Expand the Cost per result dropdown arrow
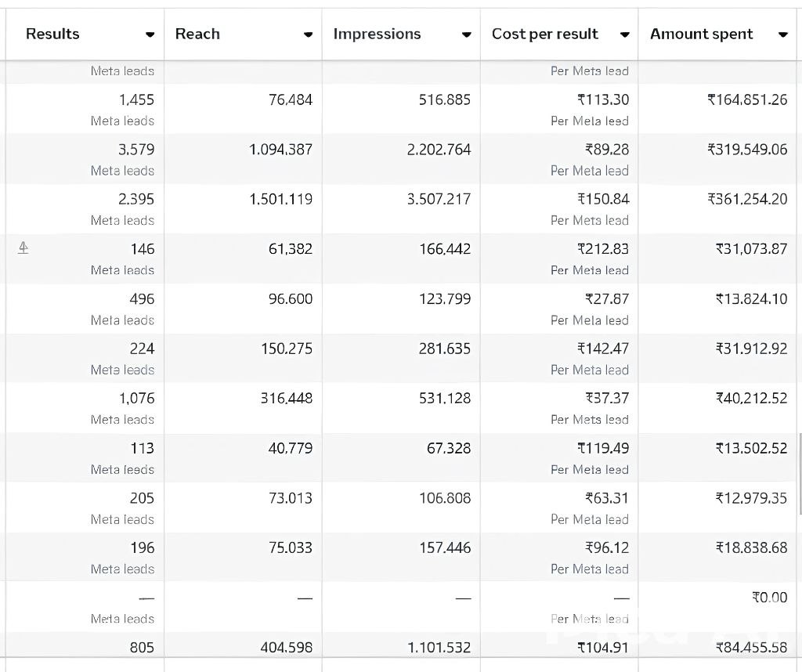 click(624, 34)
